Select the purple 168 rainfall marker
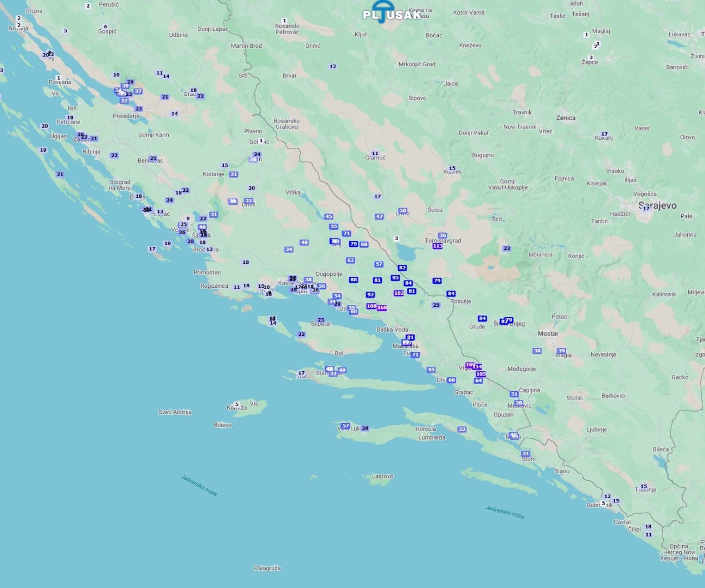The height and width of the screenshot is (588, 705). tap(382, 308)
